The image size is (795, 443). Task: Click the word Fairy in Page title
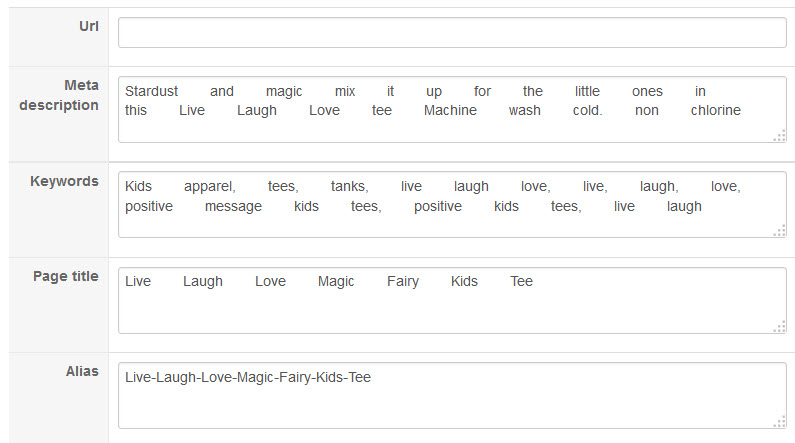402,281
